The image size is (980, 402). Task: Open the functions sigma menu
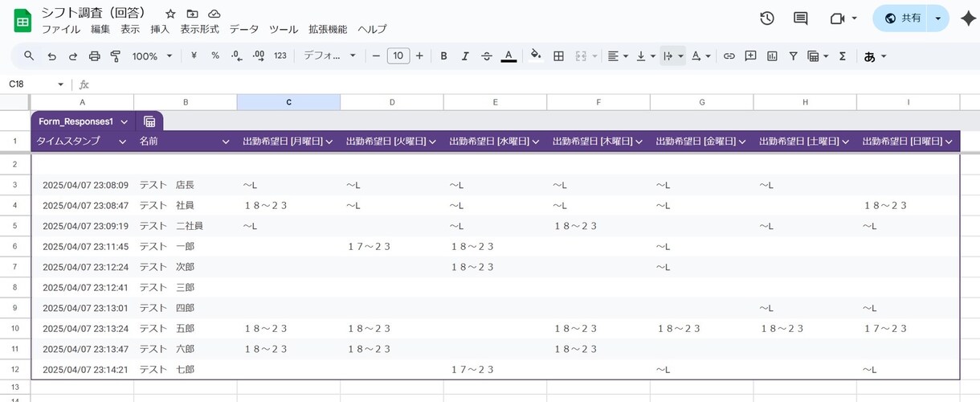(843, 56)
